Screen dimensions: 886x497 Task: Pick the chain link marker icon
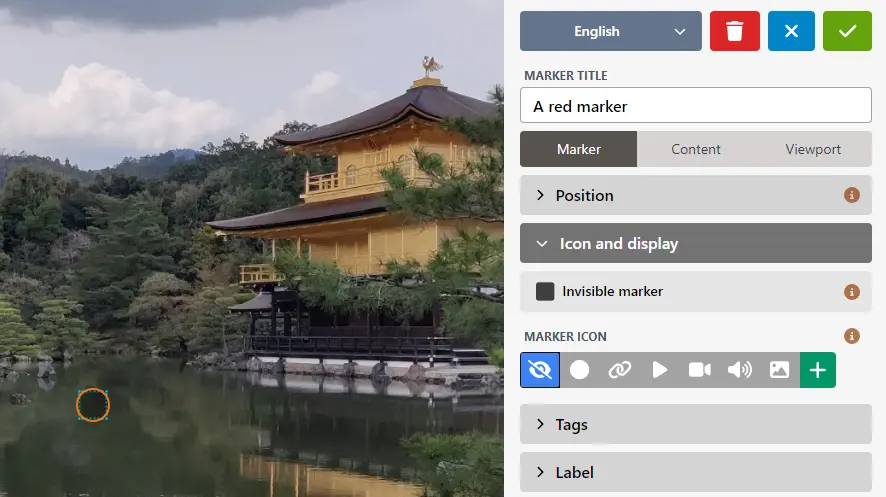click(x=620, y=370)
